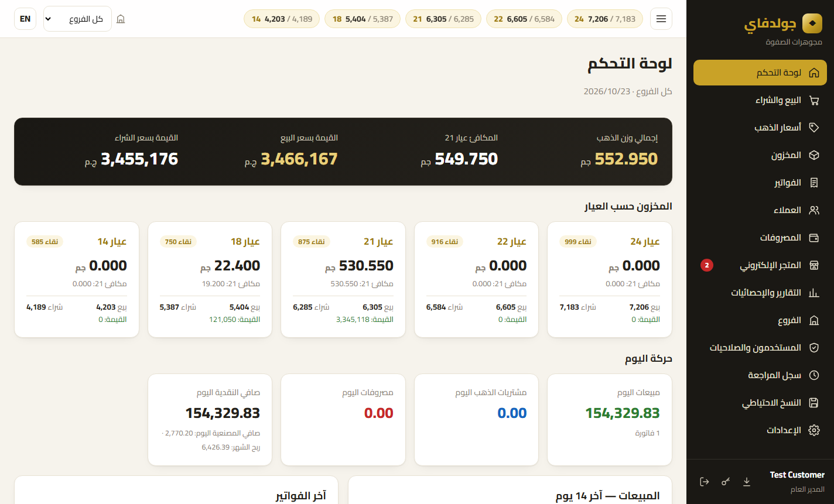This screenshot has width=834, height=504.
Task: Click the red notification badge on online store
Action: tap(707, 265)
